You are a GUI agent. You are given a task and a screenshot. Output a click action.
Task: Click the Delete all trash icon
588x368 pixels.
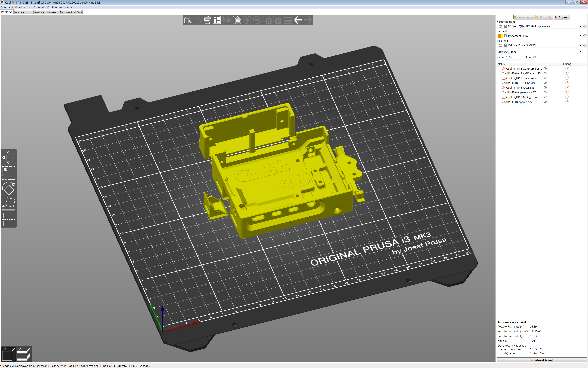[207, 20]
